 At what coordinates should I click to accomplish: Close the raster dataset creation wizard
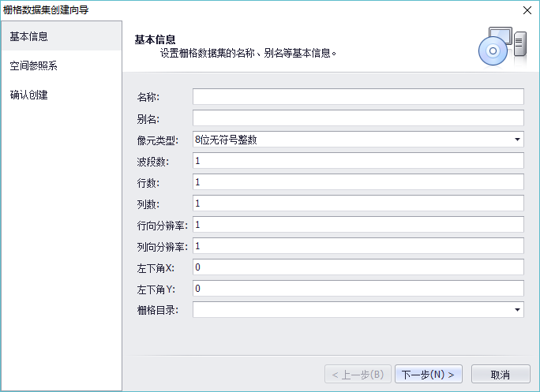tap(527, 10)
